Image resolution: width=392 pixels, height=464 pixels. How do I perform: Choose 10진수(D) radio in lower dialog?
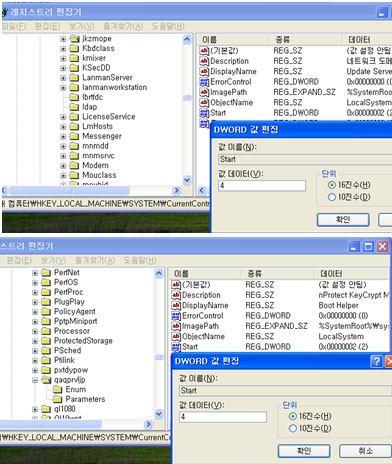[x=292, y=428]
